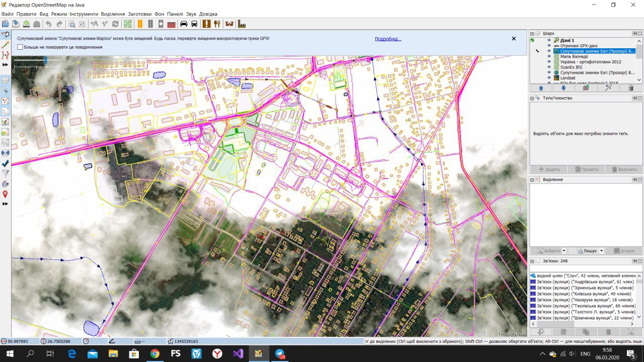Open the Правити menu
Image resolution: width=644 pixels, height=362 pixels.
click(26, 14)
